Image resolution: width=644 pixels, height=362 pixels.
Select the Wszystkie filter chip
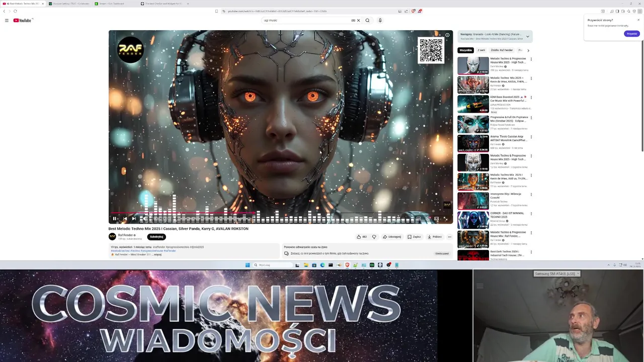pyautogui.click(x=465, y=50)
